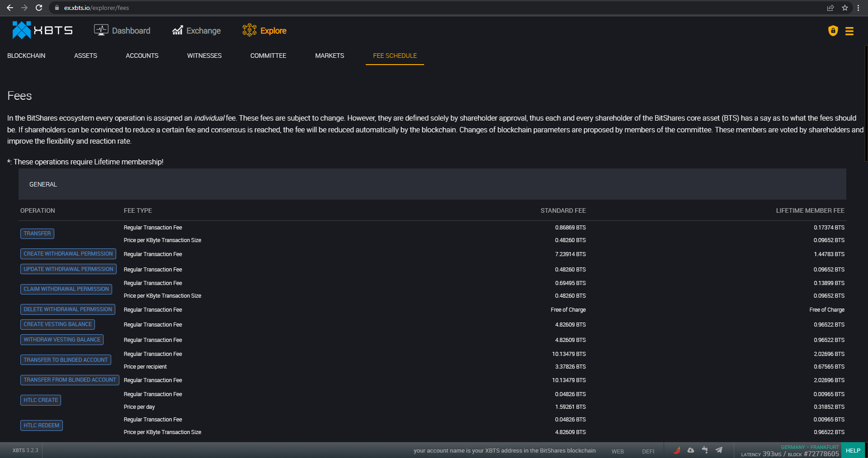The width and height of the screenshot is (868, 458).
Task: Bookmark this page with star icon
Action: (844, 8)
